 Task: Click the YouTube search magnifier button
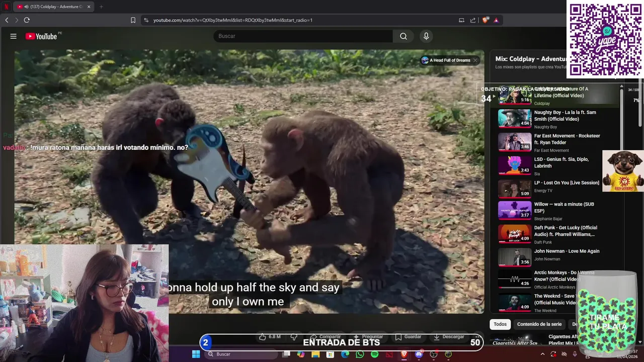404,36
